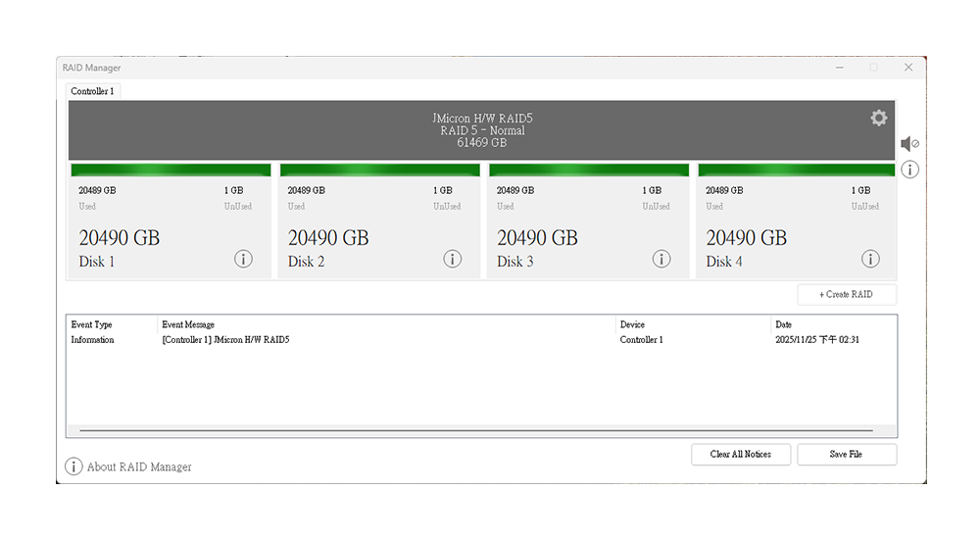Image resolution: width=980 pixels, height=539 pixels.
Task: Select the JMicron H/W RAID5 event row
Action: click(481, 340)
